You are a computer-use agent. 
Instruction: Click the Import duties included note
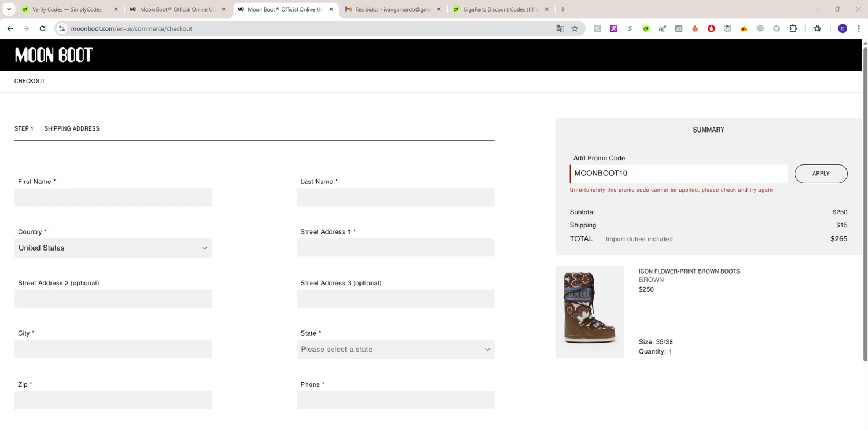pos(639,239)
